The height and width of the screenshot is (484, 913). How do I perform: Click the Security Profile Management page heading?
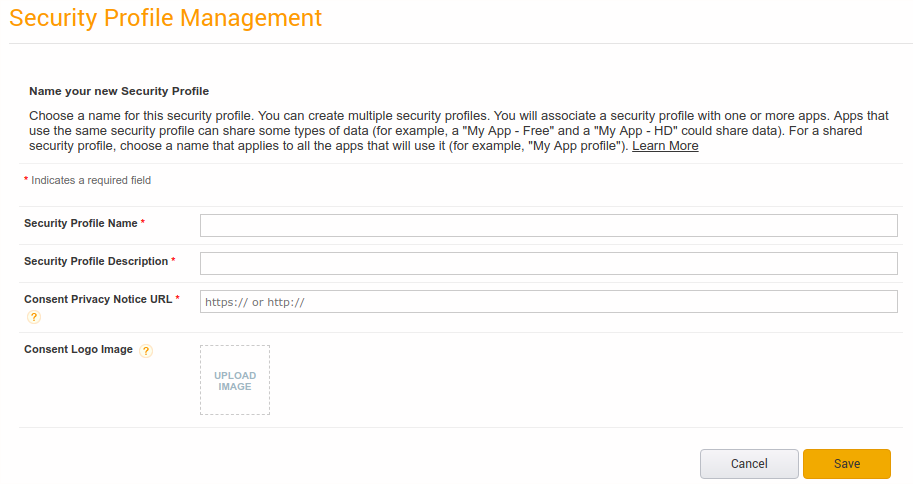tap(166, 18)
